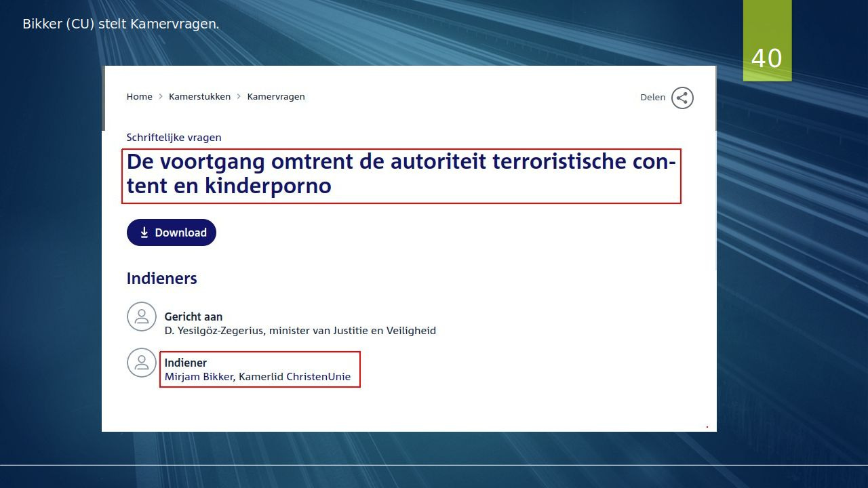Click the person icon beside Gericht aan
The image size is (868, 488).
tap(142, 317)
